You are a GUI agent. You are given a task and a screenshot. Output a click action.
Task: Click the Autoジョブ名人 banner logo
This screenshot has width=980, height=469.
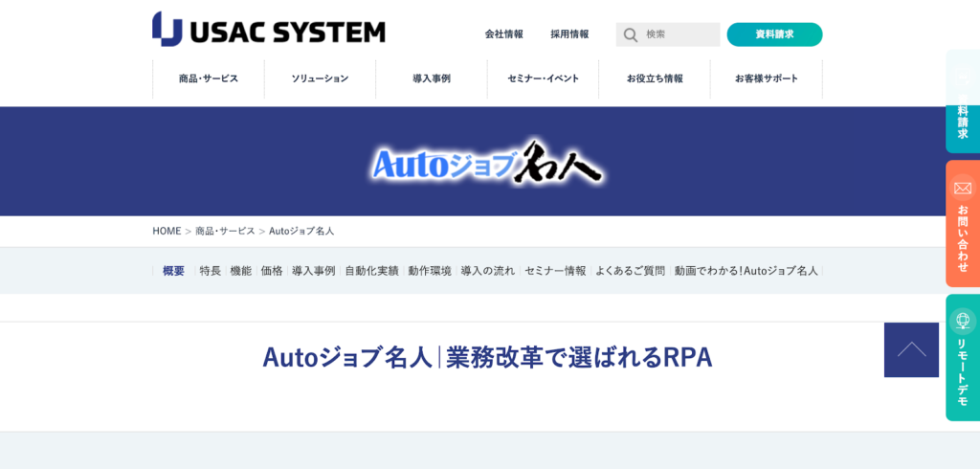tap(487, 163)
